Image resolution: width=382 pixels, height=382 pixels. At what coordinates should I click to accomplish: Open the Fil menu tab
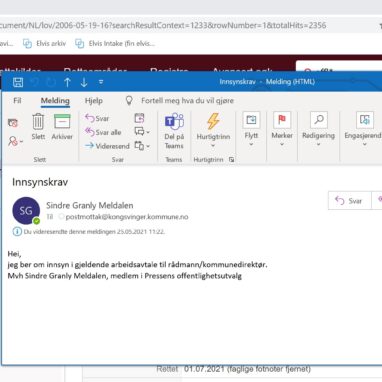coord(17,101)
